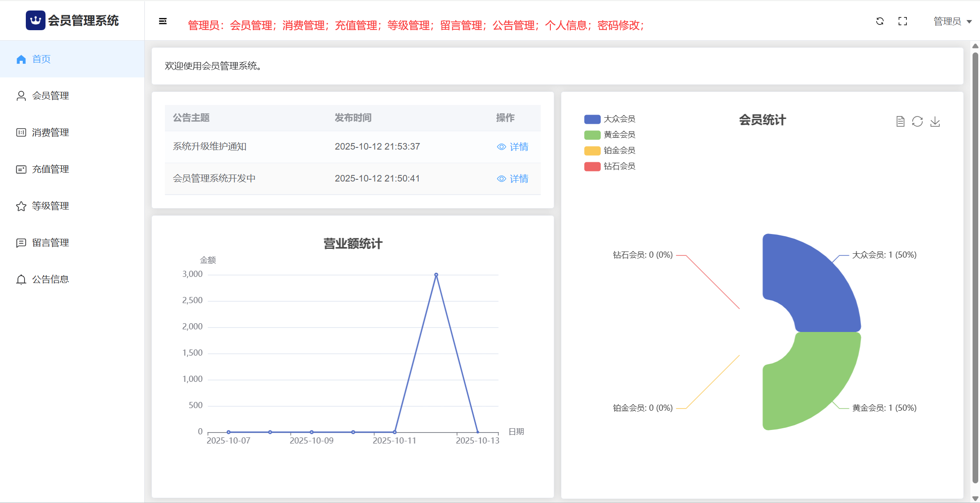980x503 pixels.
Task: Click the 铂金会员 yellow legend swatch
Action: pyautogui.click(x=592, y=151)
